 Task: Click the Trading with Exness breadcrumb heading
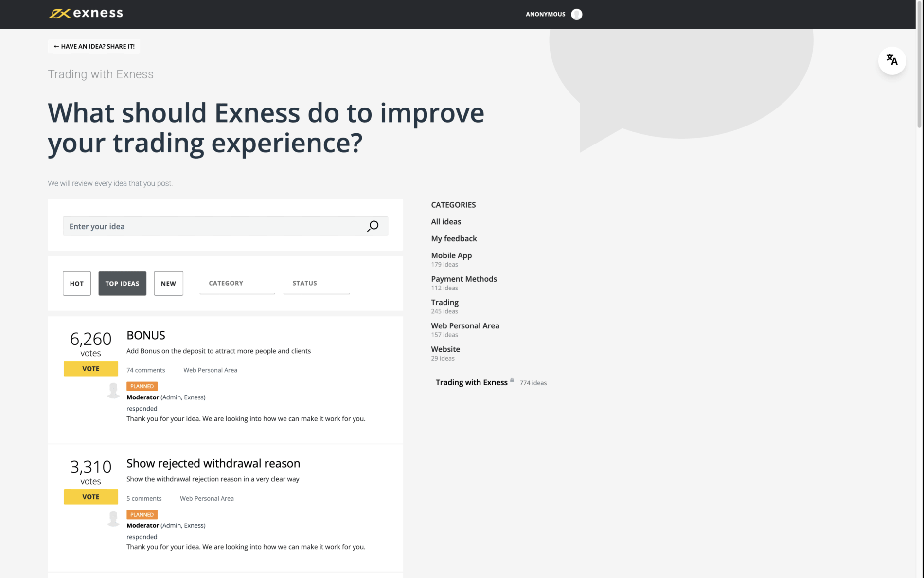coord(101,74)
